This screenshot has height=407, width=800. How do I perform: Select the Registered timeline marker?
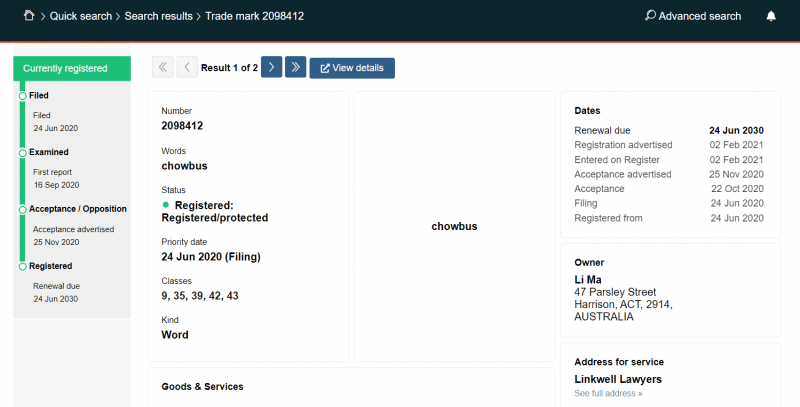pyautogui.click(x=22, y=267)
